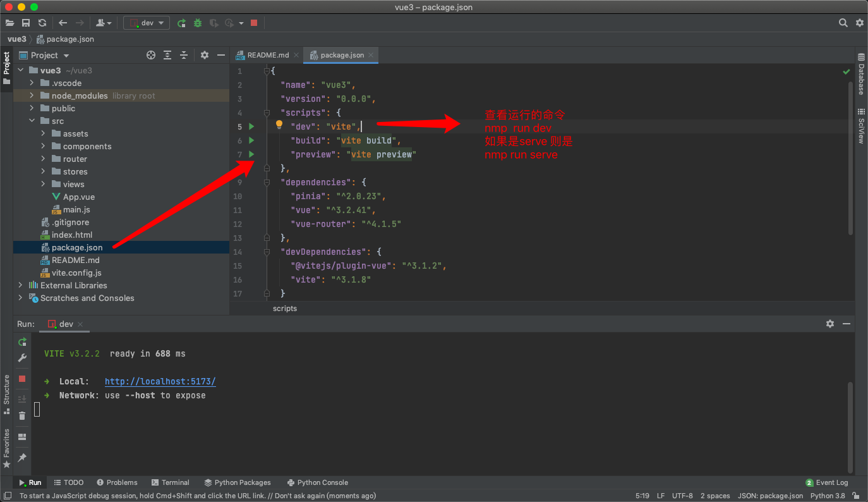Viewport: 868px width, 502px height.
Task: Expand External Libraries node
Action: pyautogui.click(x=21, y=286)
